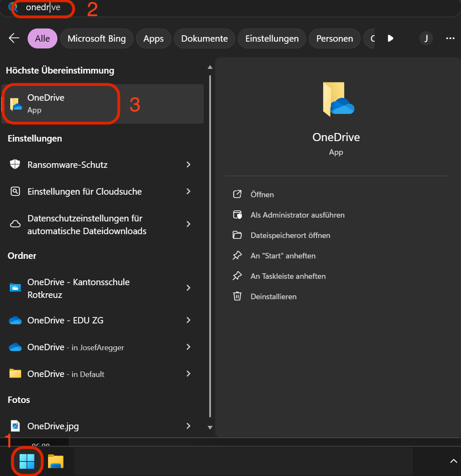Click the results list scroll down arrow
This screenshot has width=461, height=476.
(x=210, y=428)
